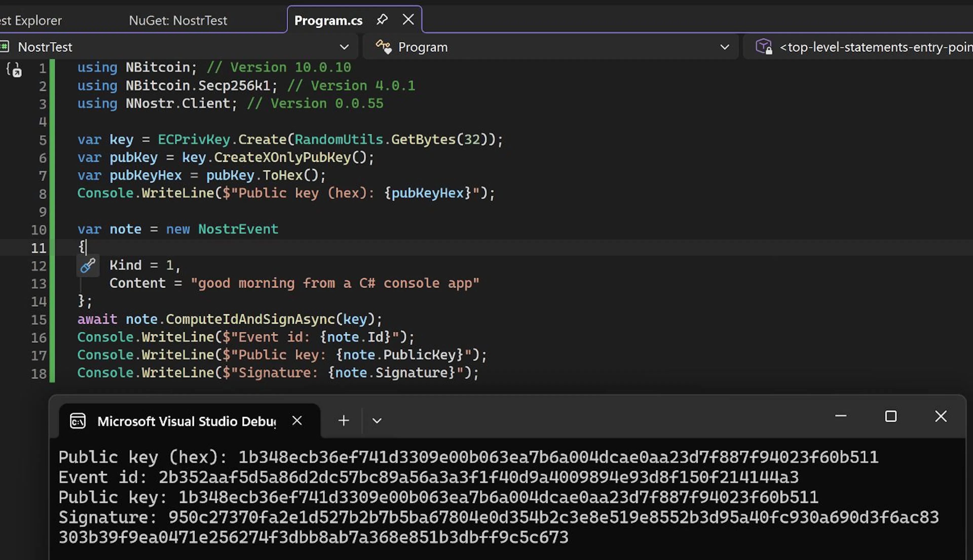
Task: Click the "Public key:" console output line
Action: coord(439,497)
